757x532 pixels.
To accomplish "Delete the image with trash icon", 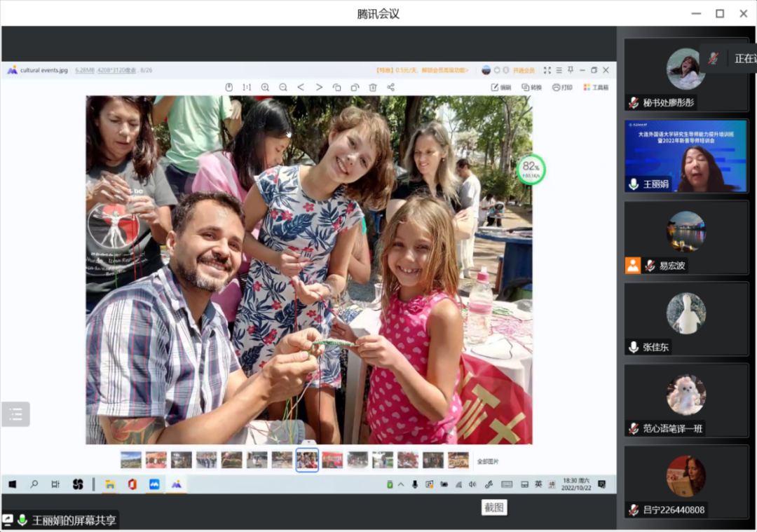I will click(x=373, y=88).
